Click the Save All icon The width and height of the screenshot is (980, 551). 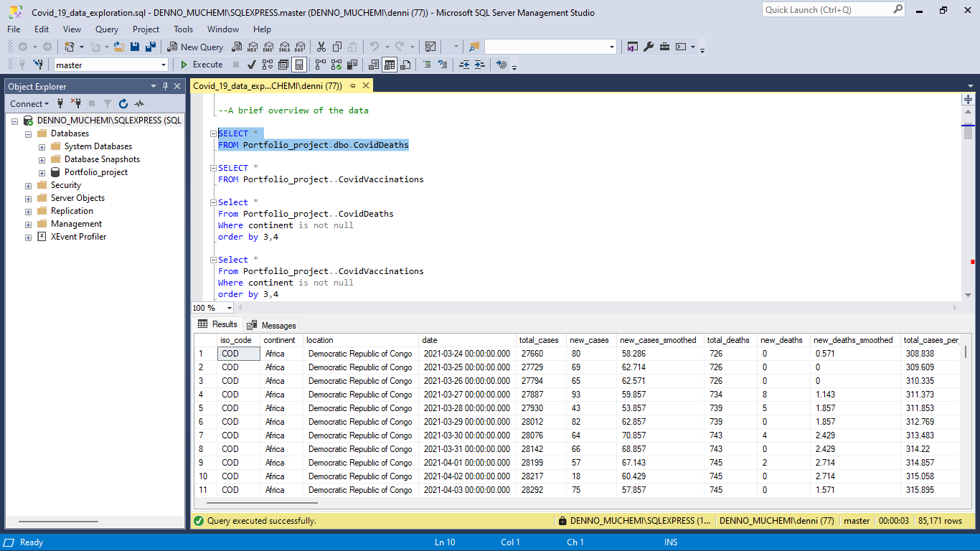point(151,47)
